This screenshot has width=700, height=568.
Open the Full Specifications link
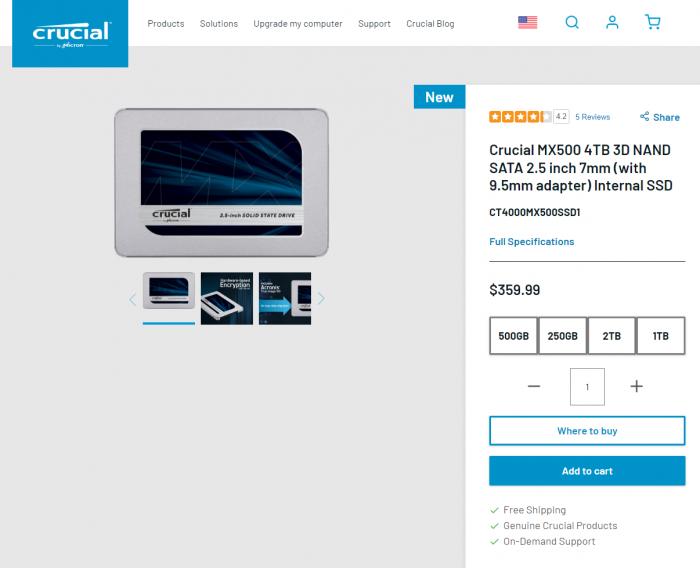[531, 242]
